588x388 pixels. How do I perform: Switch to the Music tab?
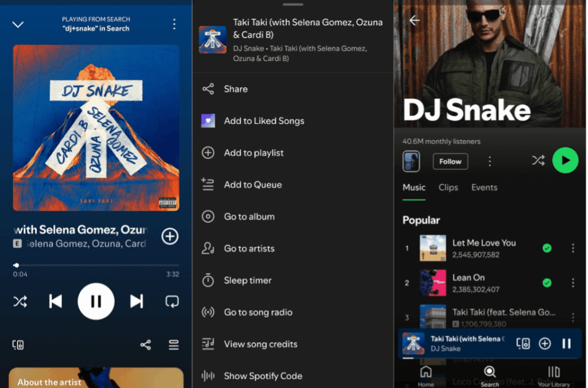[414, 187]
